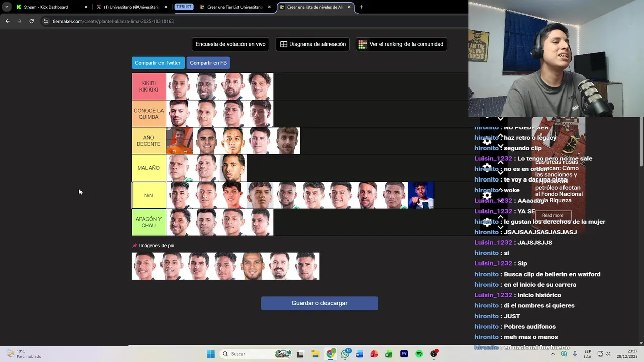This screenshot has width=644, height=362.
Task: Open a new browser tab
Action: pos(361,7)
